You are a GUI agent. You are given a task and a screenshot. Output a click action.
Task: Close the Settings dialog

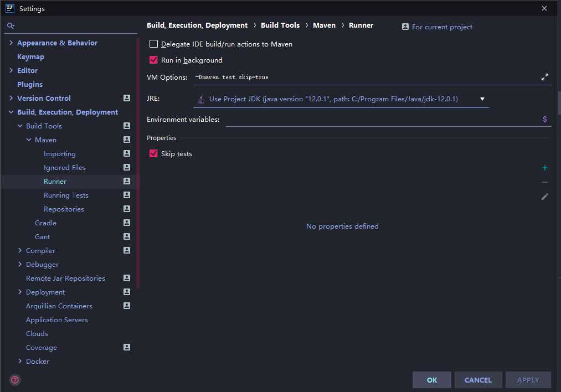click(544, 8)
